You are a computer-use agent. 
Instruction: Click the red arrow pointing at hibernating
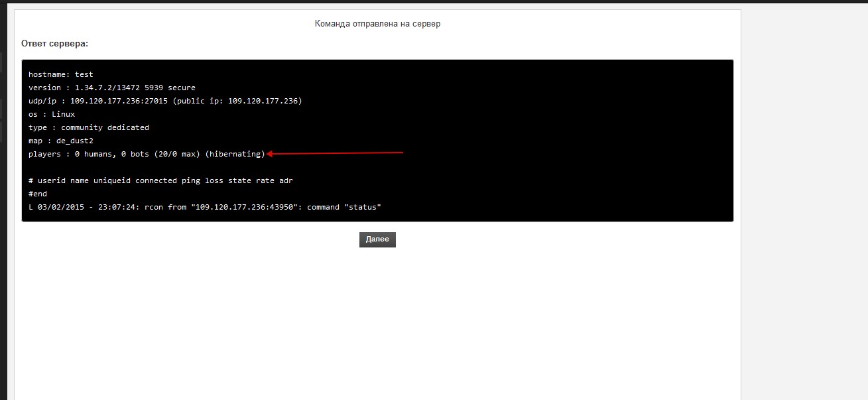point(335,153)
